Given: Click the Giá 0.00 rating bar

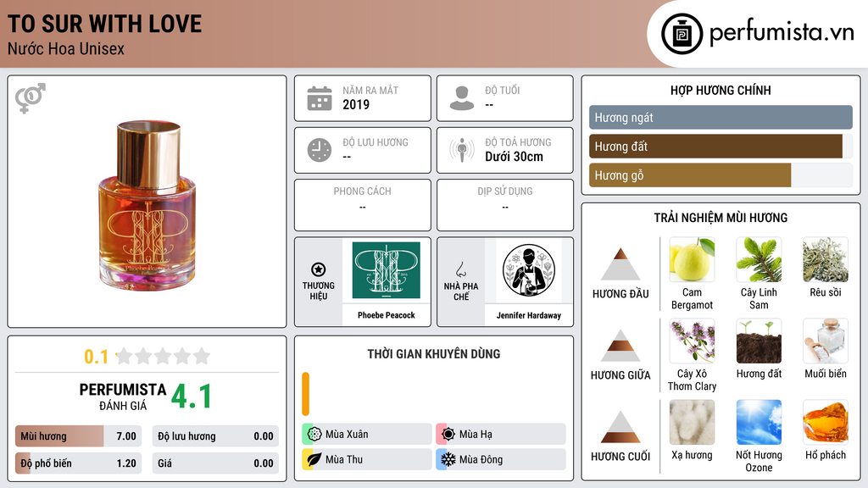Looking at the screenshot, I should click(215, 463).
